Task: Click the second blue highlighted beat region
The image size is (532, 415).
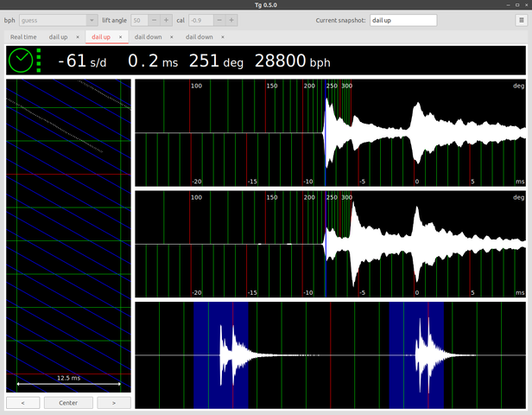Action: point(416,355)
